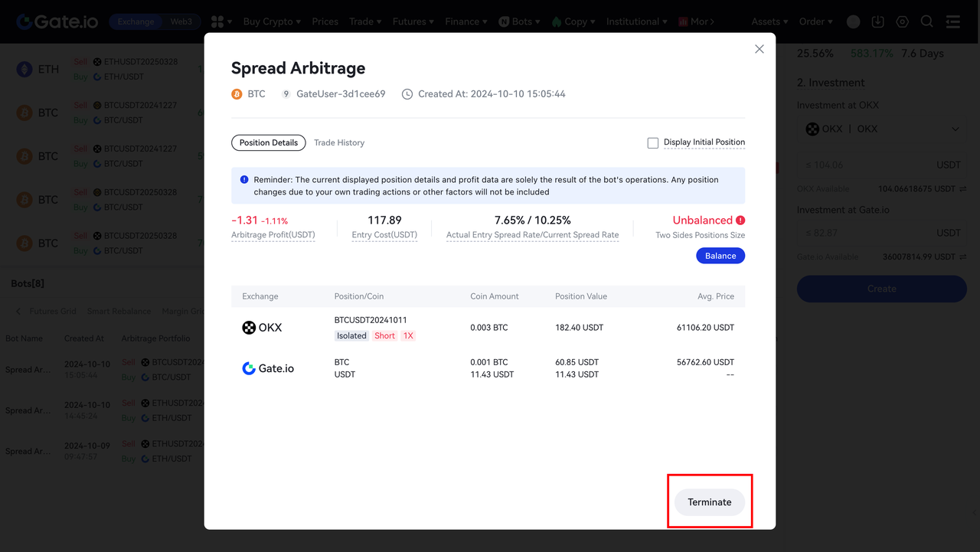Expand the Buy Crypto dropdown menu
The image size is (980, 552).
pos(271,21)
